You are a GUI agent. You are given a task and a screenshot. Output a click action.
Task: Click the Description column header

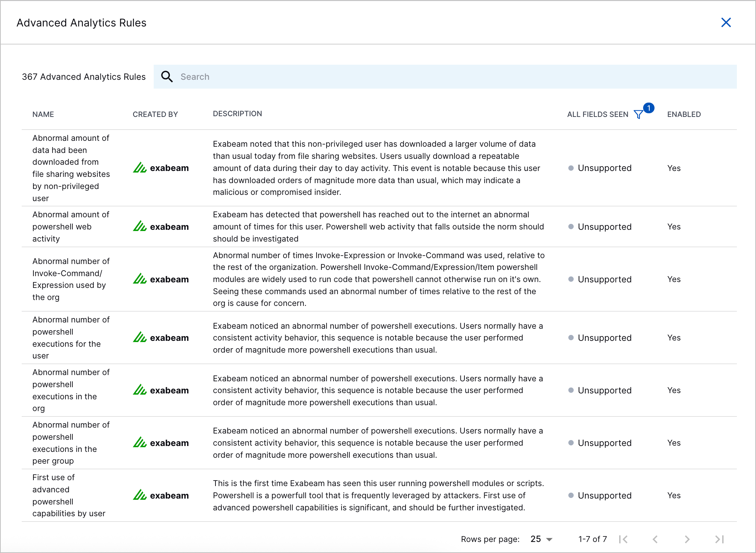237,114
